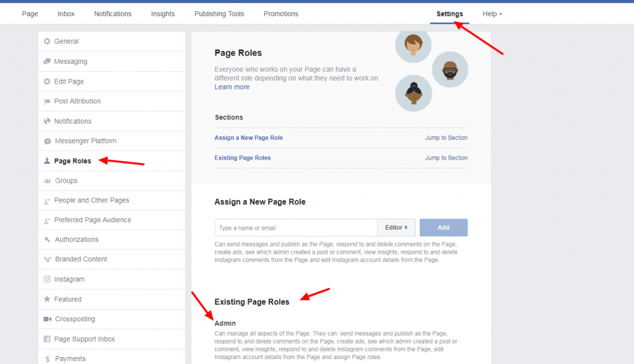
Task: Select Branded Content label
Action: point(81,259)
